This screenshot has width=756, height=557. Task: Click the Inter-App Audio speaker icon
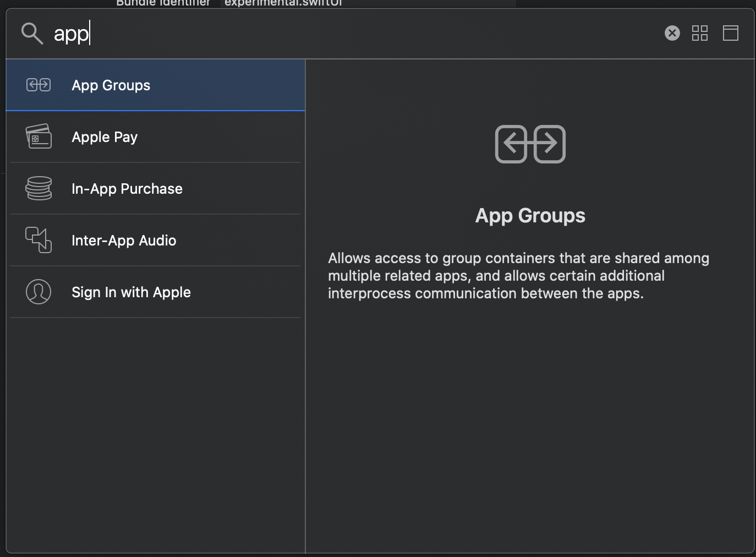(x=39, y=240)
